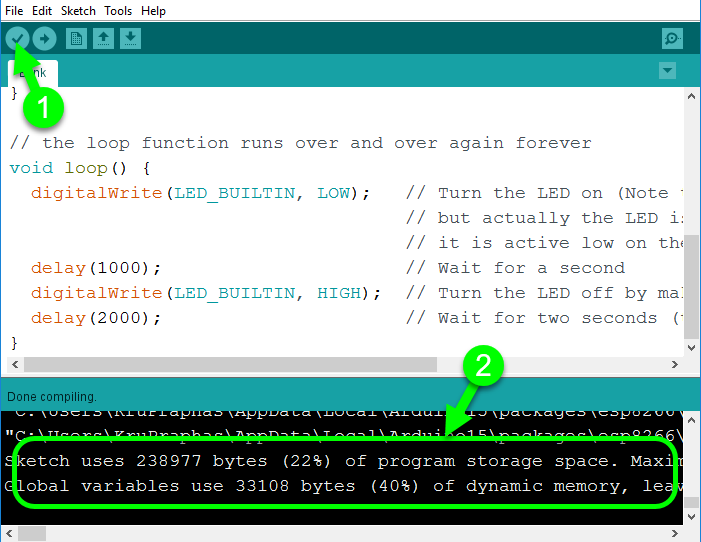Click the '// Wait for a second' comment
The width and height of the screenshot is (701, 542).
(x=515, y=268)
